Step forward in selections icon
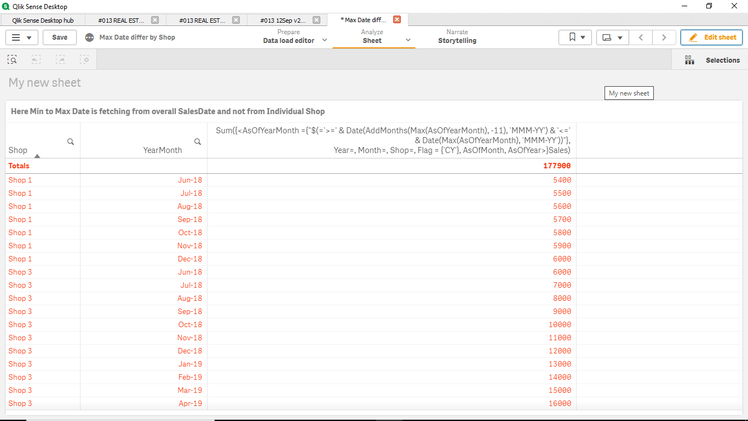748x421 pixels. click(x=60, y=60)
